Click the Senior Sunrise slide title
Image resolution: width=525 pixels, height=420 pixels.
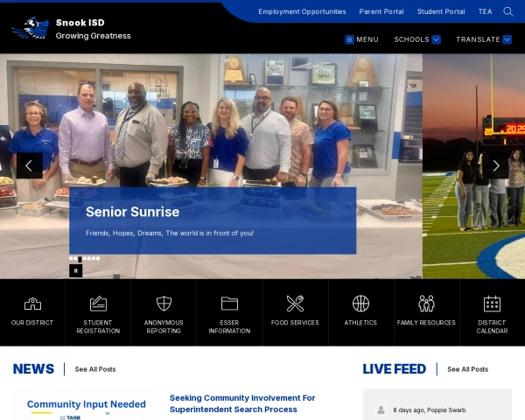[133, 212]
